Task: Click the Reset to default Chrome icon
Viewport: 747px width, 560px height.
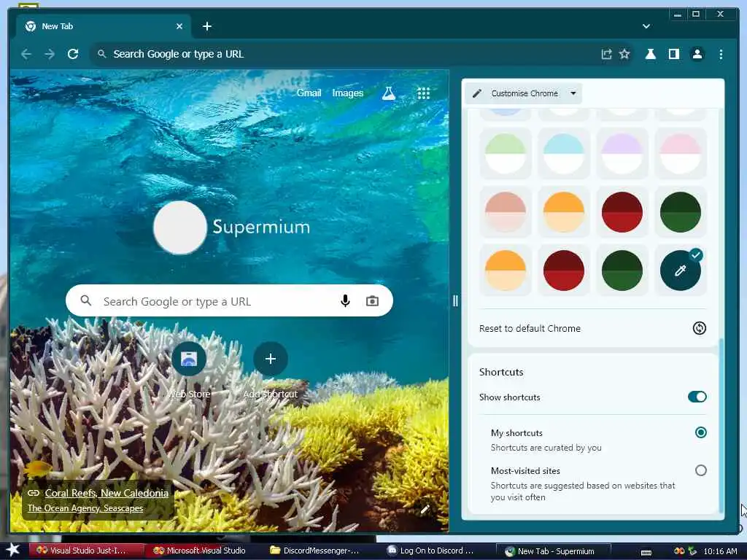Action: (x=699, y=328)
